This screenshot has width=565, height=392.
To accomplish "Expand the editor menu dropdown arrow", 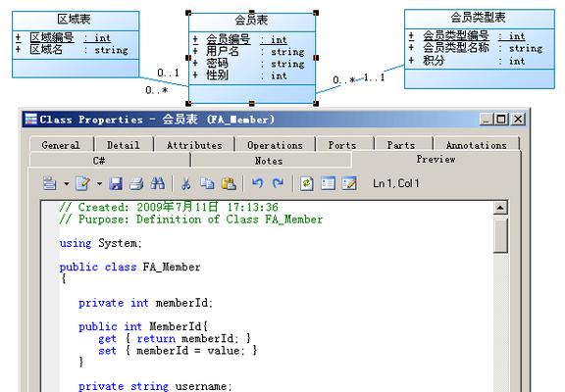I will [67, 184].
